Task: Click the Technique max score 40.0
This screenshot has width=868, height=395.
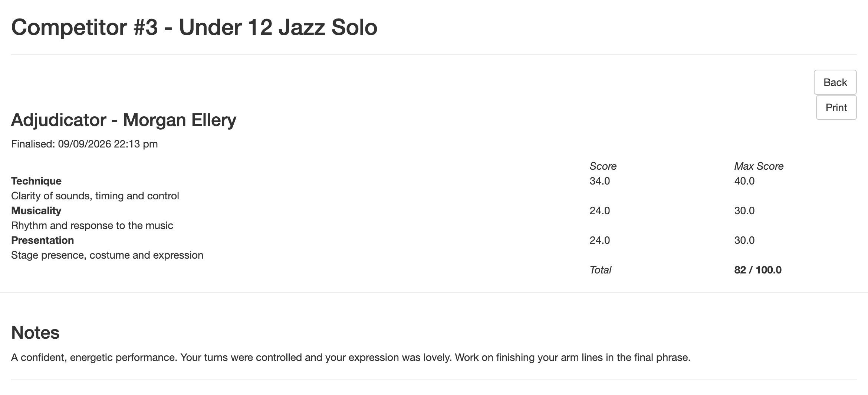Action: click(x=744, y=181)
